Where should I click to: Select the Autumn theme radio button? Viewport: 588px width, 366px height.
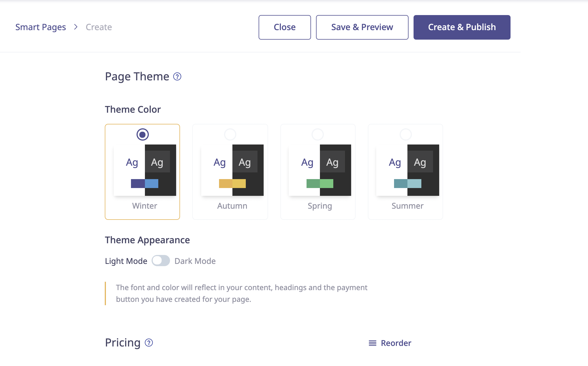[230, 134]
